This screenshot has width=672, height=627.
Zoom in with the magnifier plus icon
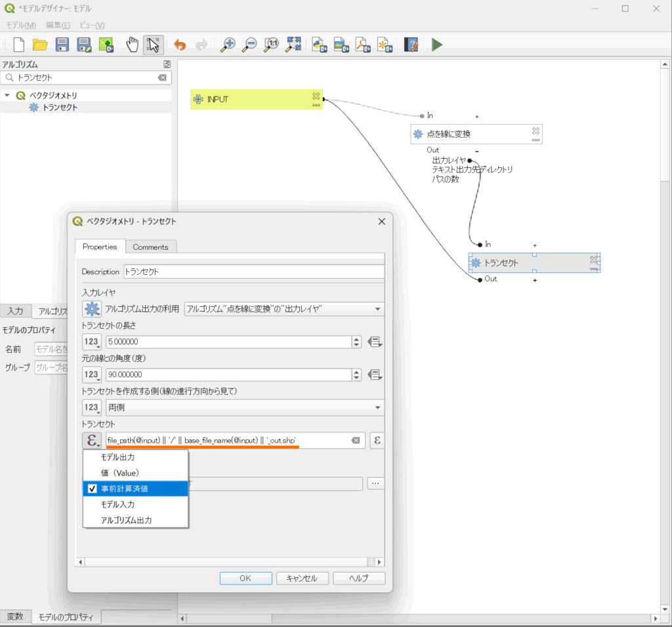(x=228, y=45)
